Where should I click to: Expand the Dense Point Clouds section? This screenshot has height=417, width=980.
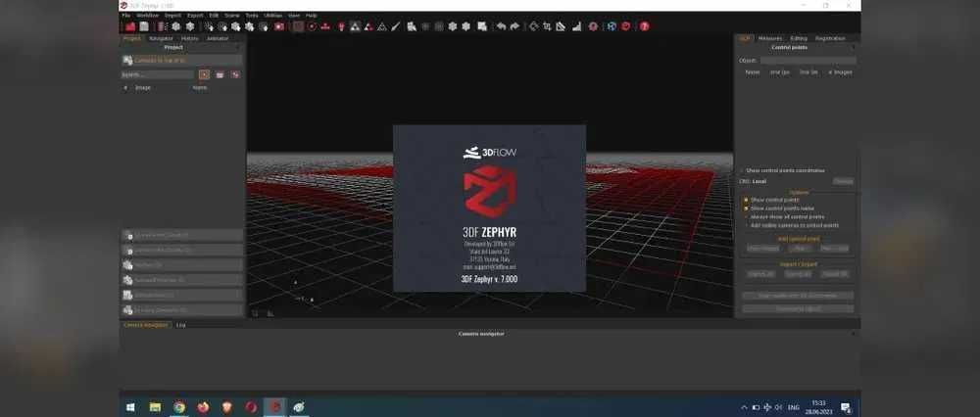181,250
